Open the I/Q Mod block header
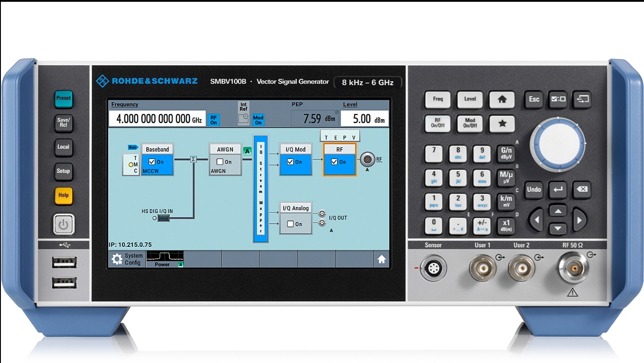644x363 pixels. 295,149
